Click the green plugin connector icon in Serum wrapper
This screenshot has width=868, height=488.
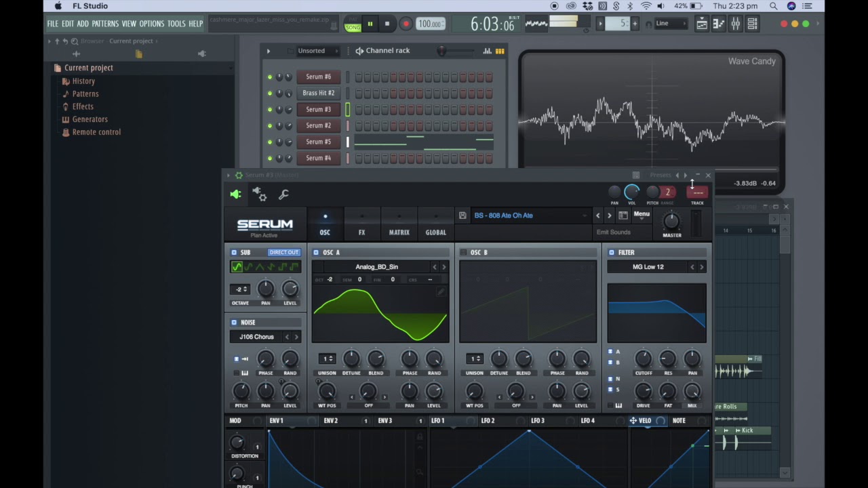(x=235, y=195)
